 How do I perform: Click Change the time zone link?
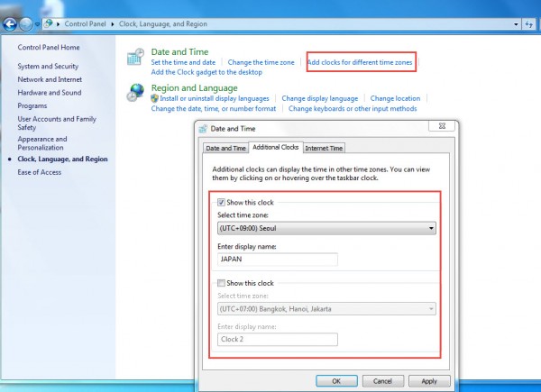261,62
